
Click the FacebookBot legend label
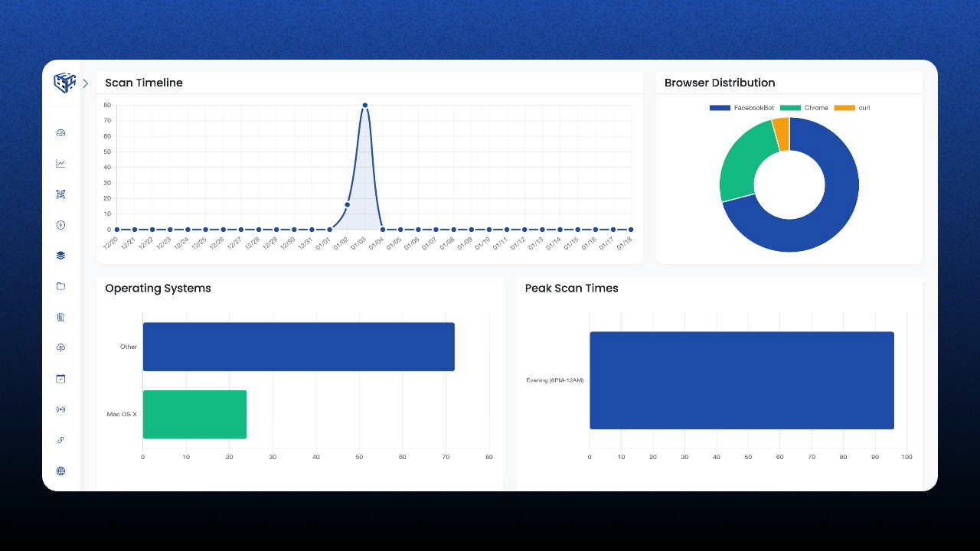tap(754, 108)
